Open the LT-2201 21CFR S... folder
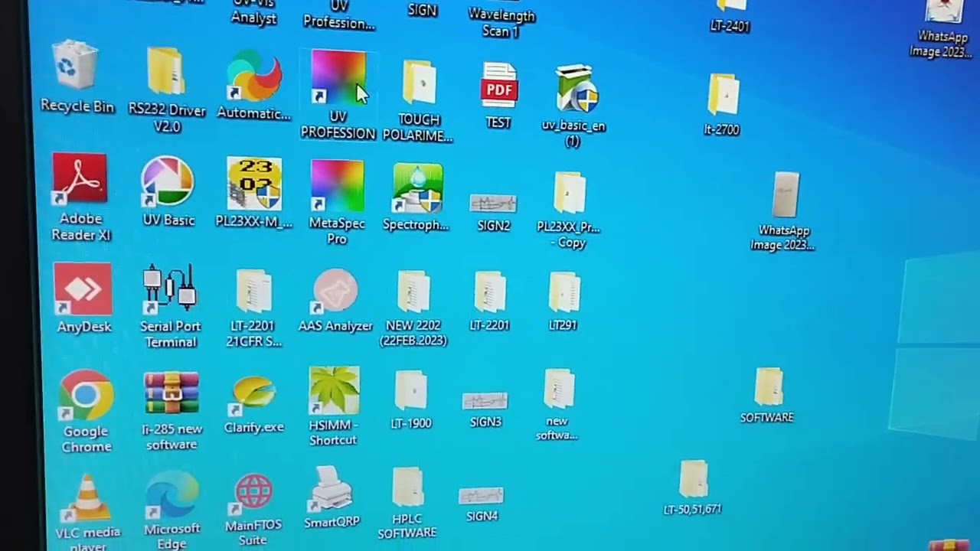This screenshot has width=980, height=551. point(253,291)
